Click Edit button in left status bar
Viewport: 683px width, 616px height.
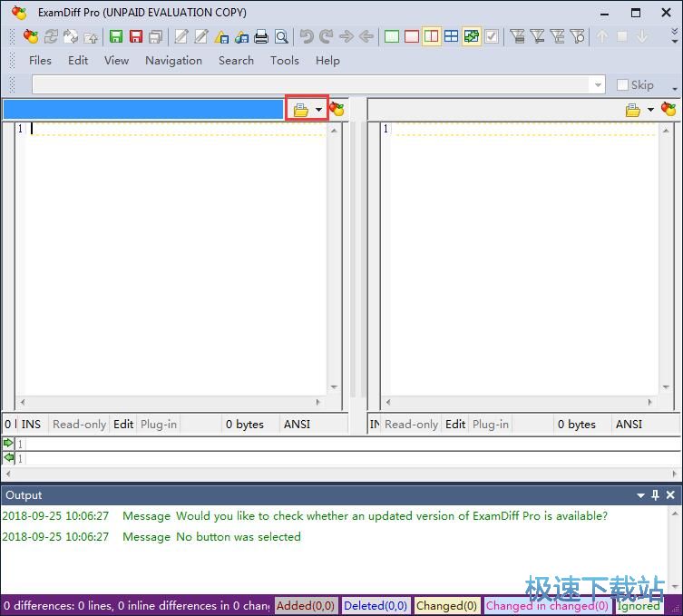[x=123, y=424]
